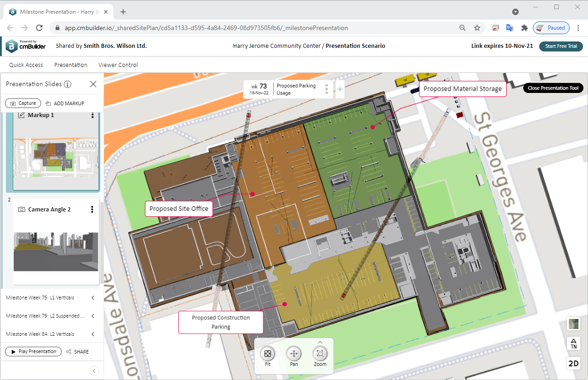Expand the view toolbar chevron

click(320, 342)
